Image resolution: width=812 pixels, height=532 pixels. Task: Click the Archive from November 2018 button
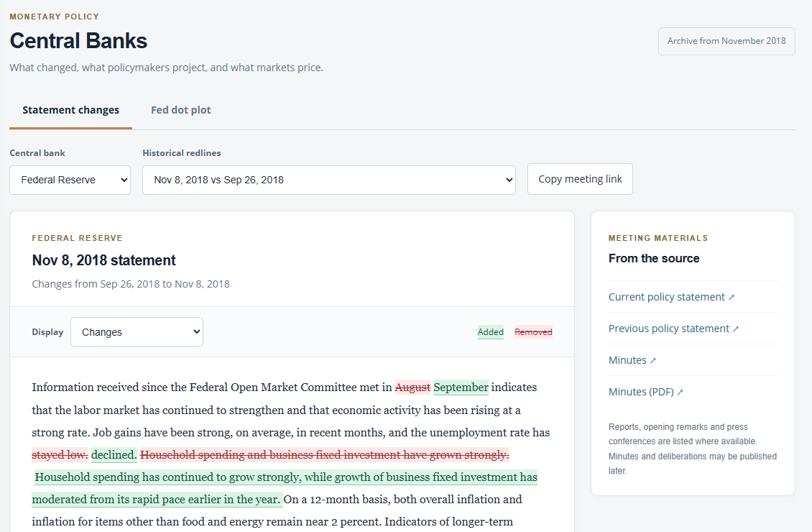coord(726,41)
